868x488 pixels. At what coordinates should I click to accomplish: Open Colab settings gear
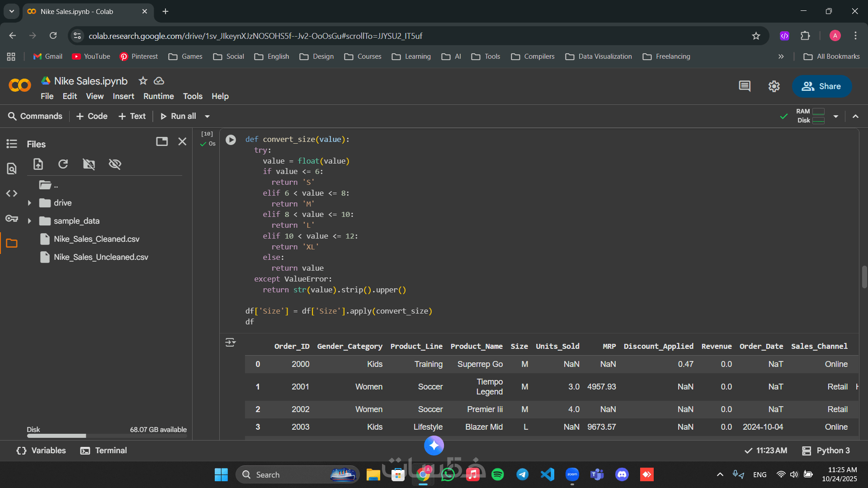[774, 86]
